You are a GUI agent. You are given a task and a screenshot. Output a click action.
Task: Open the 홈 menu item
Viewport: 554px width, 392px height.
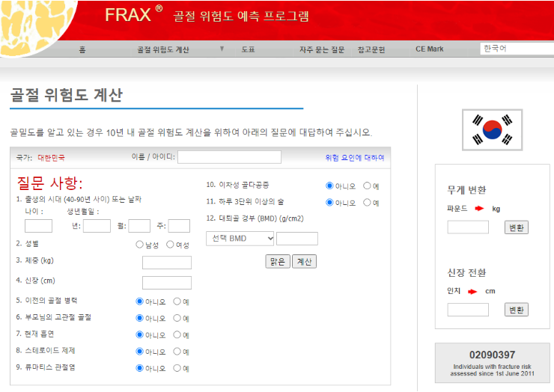82,49
